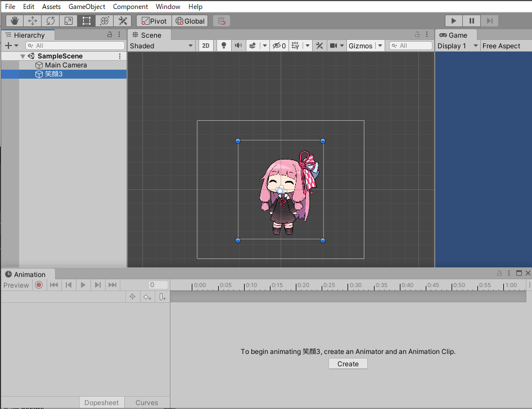Select the Transform tool
Screen dimensions: 532x409
tap(105, 21)
